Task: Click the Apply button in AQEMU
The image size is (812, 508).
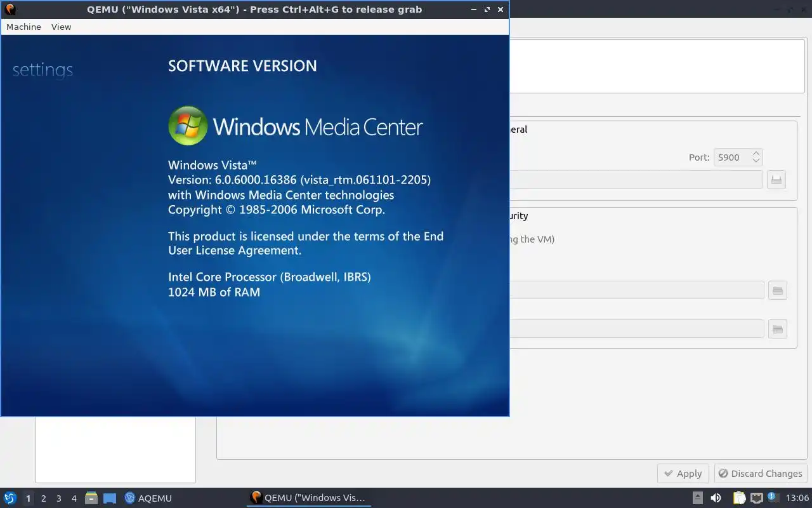Action: pyautogui.click(x=683, y=474)
